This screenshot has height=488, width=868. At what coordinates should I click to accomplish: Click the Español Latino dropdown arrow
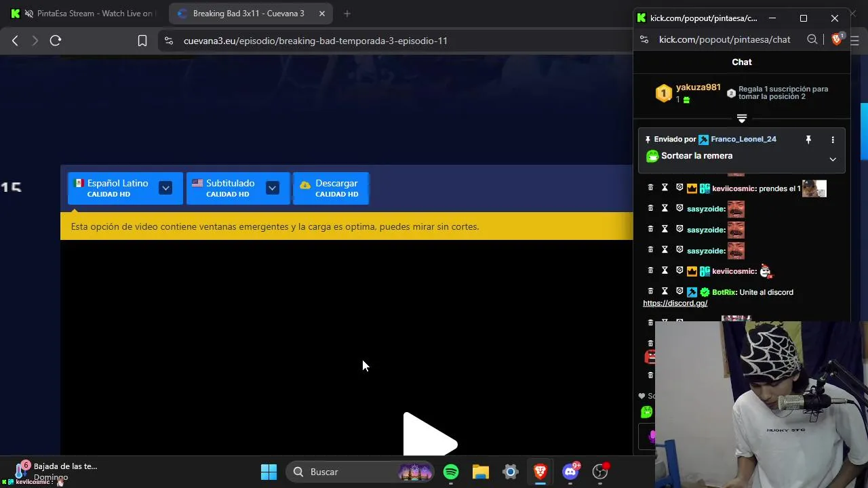click(165, 188)
